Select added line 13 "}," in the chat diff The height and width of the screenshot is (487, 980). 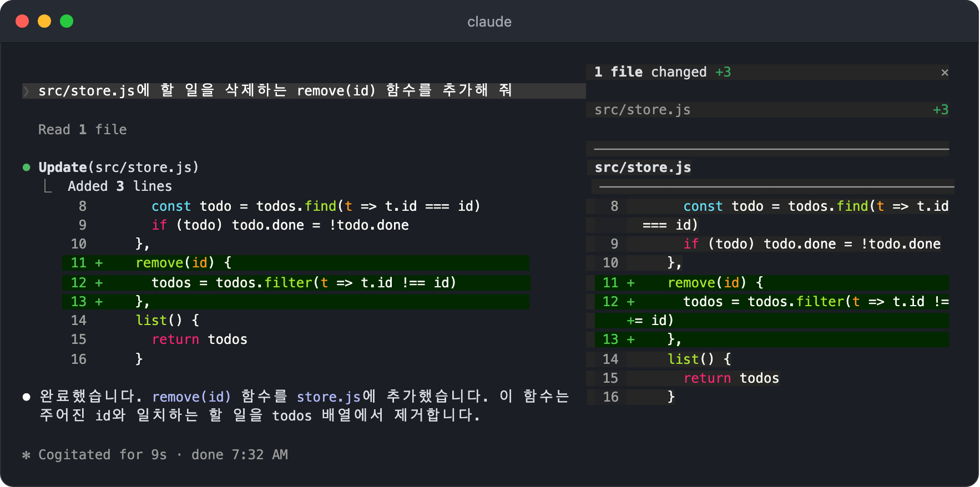click(296, 302)
